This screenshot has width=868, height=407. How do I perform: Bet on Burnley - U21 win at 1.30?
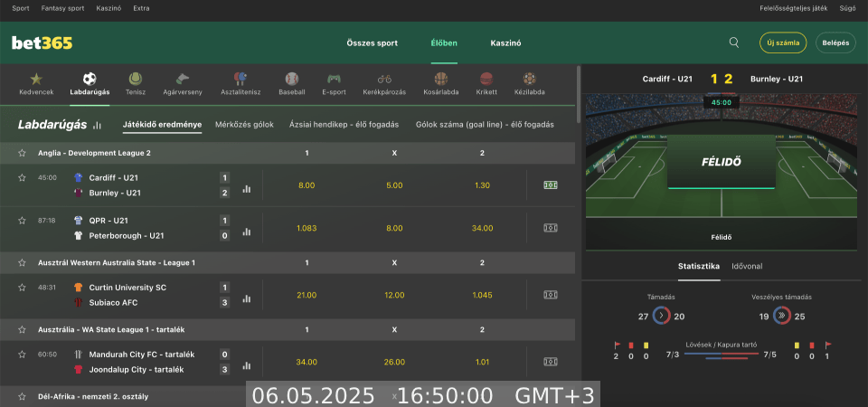(x=482, y=185)
